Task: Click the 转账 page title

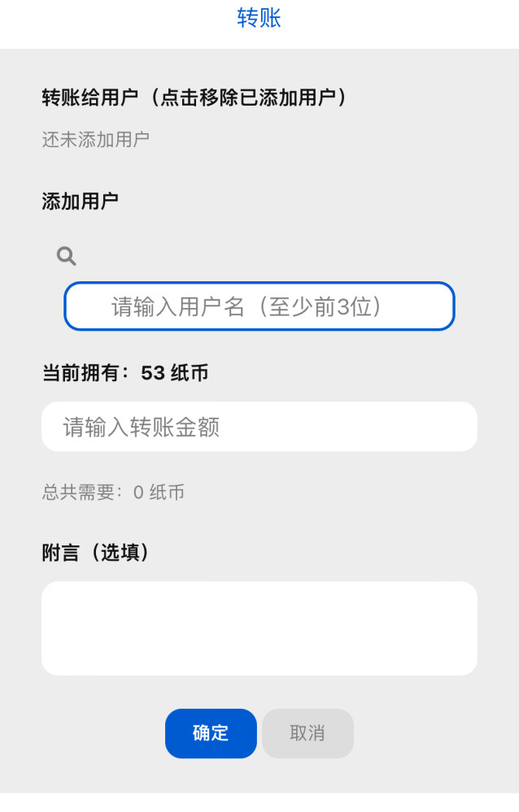Action: point(259,18)
